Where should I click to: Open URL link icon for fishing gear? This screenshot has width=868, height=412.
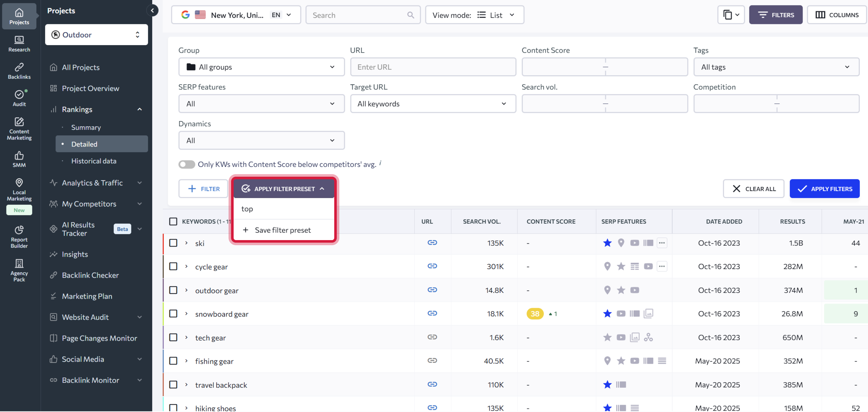pyautogui.click(x=432, y=361)
